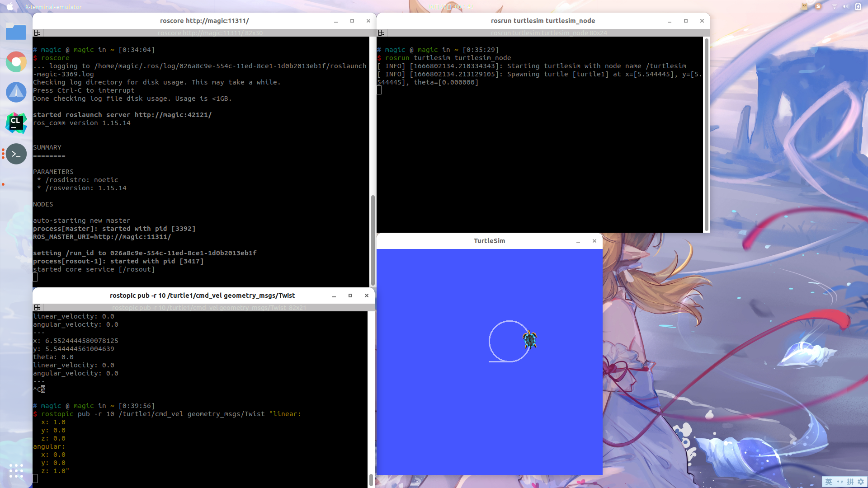Open the battery status menu
This screenshot has height=488, width=868.
tap(858, 7)
